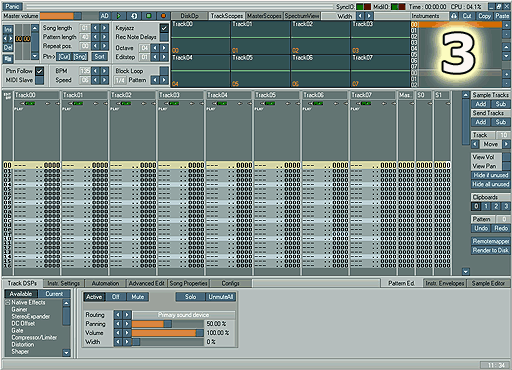Select clipboard number 2
512x370 pixels.
(x=496, y=206)
